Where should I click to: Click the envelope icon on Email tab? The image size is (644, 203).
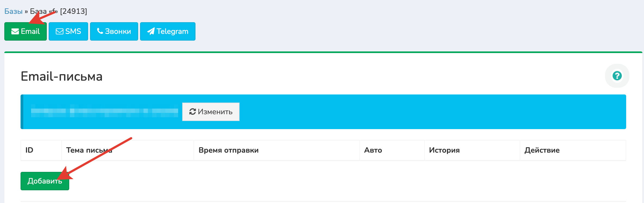tap(15, 31)
